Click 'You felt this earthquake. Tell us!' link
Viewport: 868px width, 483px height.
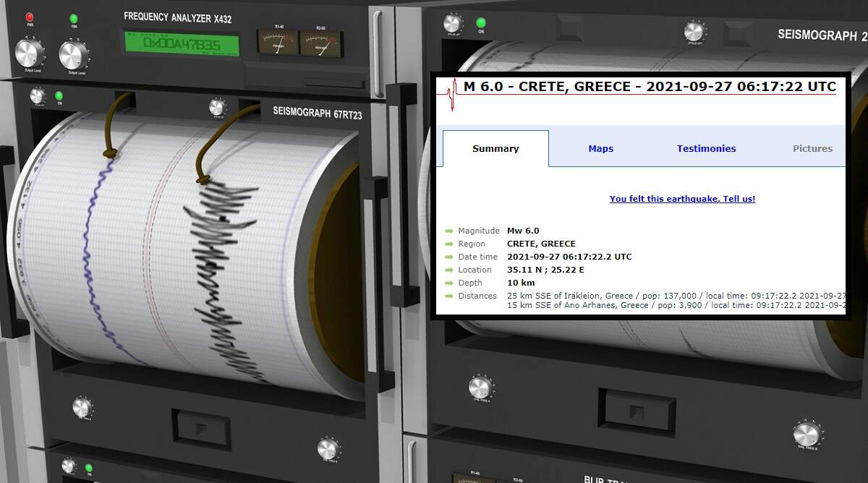pos(682,199)
